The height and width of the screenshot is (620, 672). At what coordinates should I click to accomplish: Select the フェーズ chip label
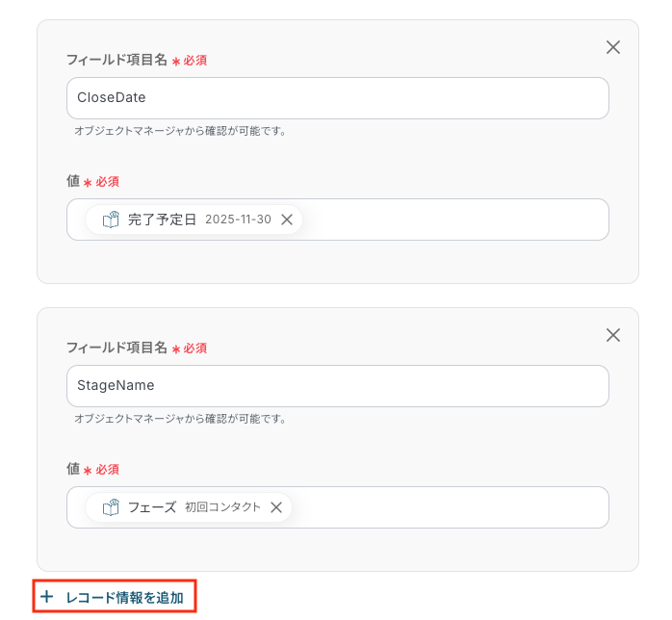[x=152, y=507]
